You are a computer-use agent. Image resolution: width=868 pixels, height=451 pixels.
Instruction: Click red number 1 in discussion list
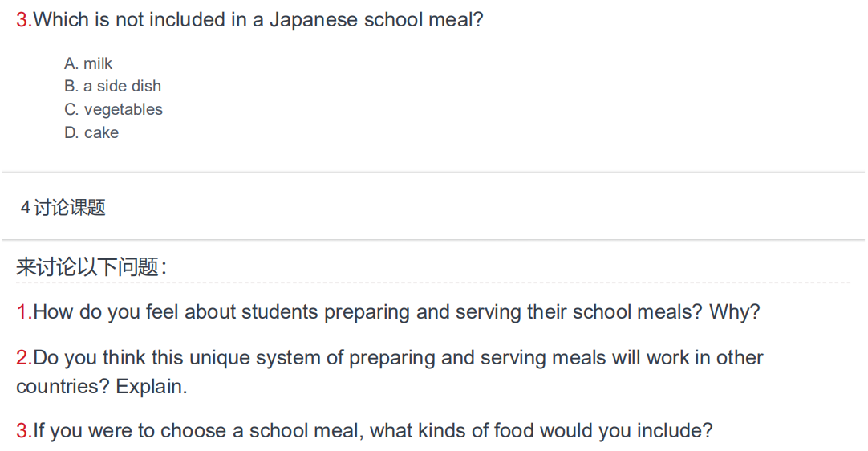(24, 312)
